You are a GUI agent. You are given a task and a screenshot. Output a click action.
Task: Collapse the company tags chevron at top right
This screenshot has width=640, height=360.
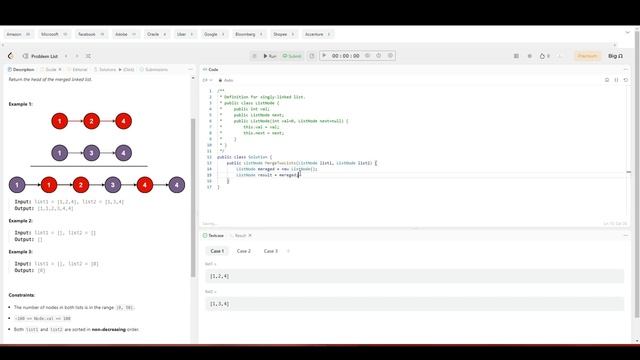pyautogui.click(x=627, y=32)
